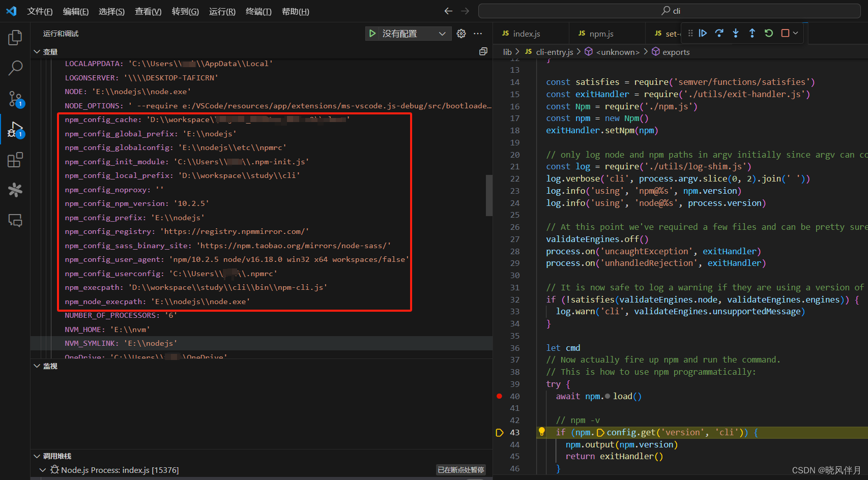Click the lib breadcrumb segment
This screenshot has width=868, height=480.
[x=507, y=52]
